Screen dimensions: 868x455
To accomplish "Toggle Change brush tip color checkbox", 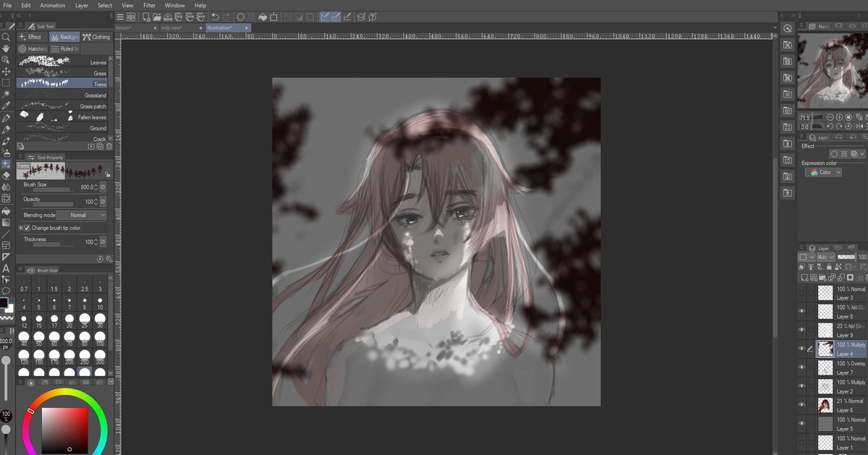I will coord(27,228).
